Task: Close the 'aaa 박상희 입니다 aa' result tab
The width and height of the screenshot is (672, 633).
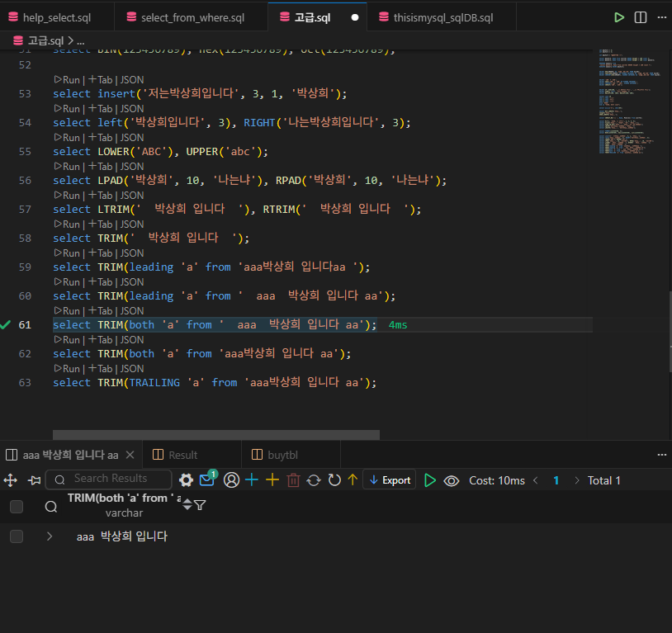Action: 130,455
